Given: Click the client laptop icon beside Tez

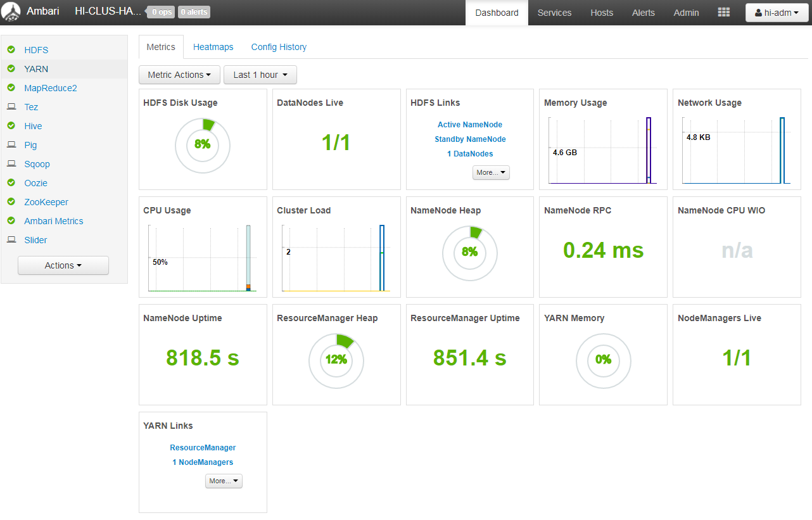Looking at the screenshot, I should (11, 107).
